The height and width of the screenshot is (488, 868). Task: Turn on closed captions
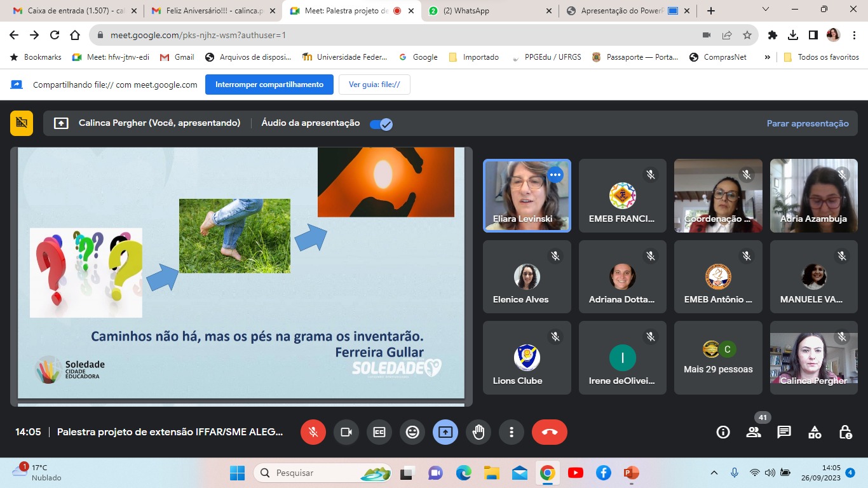click(379, 432)
